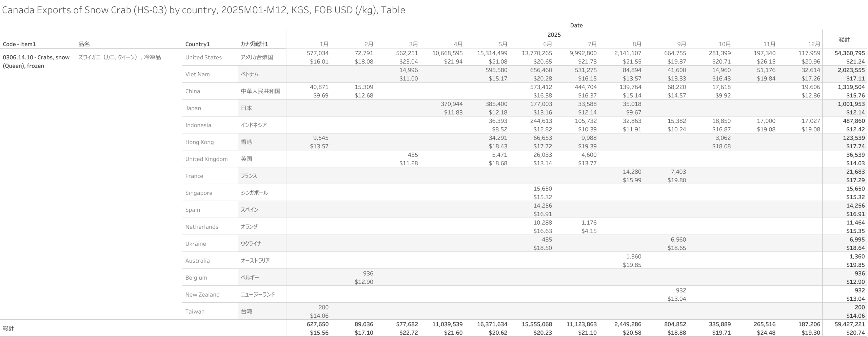Click the Code - Item1 column header
Image resolution: width=868 pixels, height=337 pixels.
tap(19, 44)
